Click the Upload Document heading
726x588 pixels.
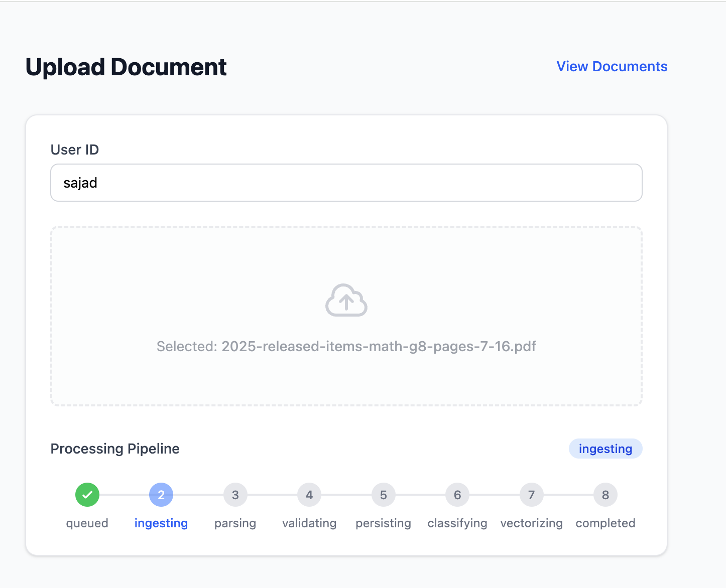click(x=126, y=67)
